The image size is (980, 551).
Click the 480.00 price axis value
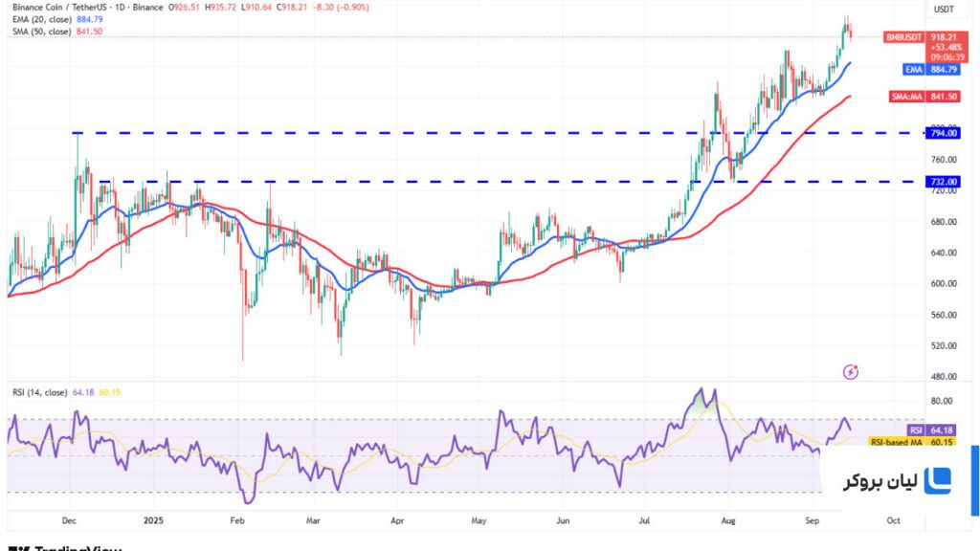(944, 377)
